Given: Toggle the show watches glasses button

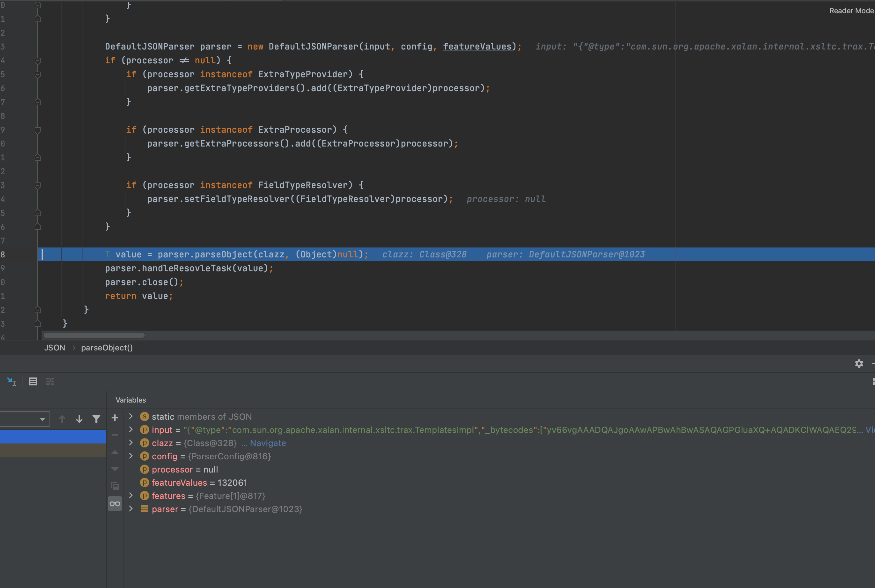Looking at the screenshot, I should click(115, 504).
